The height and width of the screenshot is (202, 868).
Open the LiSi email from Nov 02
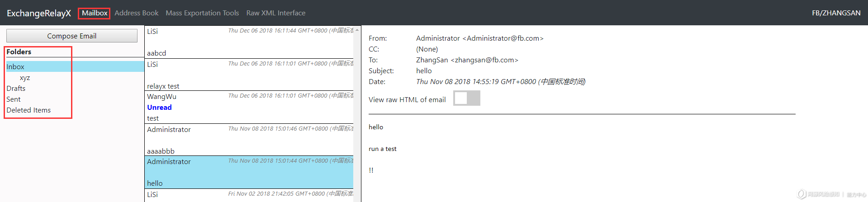tap(249, 196)
